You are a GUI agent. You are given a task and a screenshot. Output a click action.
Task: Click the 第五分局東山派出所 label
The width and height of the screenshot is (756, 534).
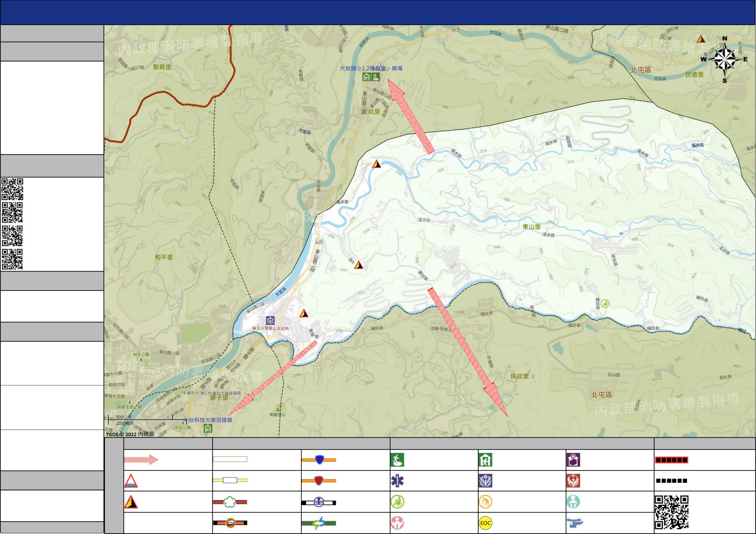[271, 328]
